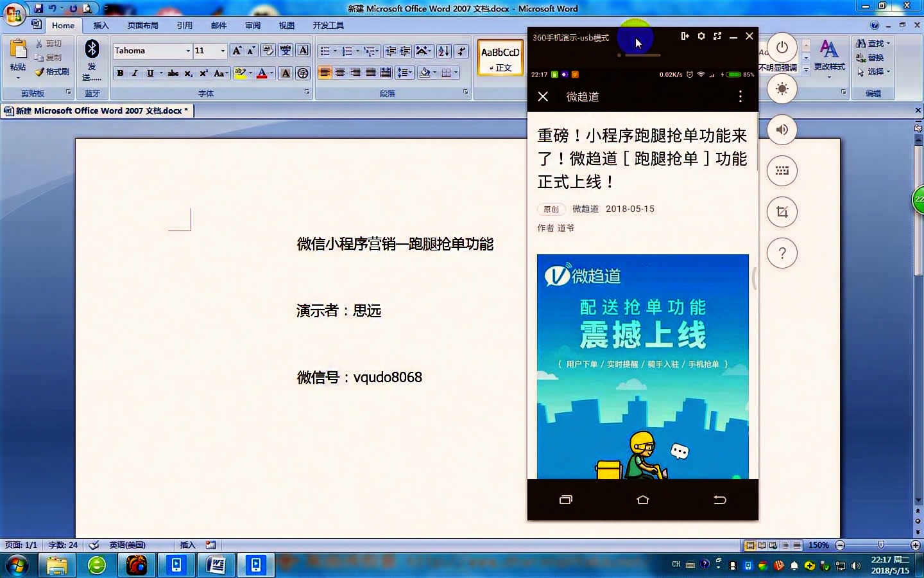Click 360 phone volume button
The height and width of the screenshot is (578, 924).
coord(782,130)
